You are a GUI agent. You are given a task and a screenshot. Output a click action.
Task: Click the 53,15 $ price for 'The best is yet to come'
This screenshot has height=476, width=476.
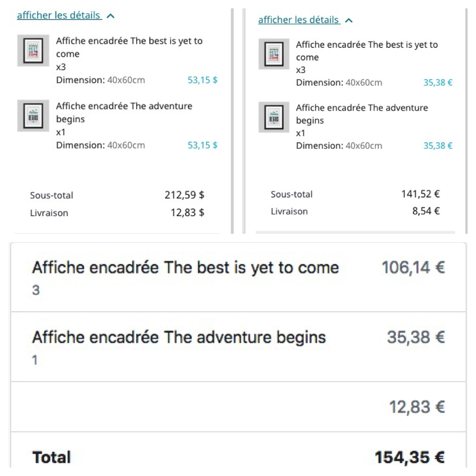click(x=202, y=80)
